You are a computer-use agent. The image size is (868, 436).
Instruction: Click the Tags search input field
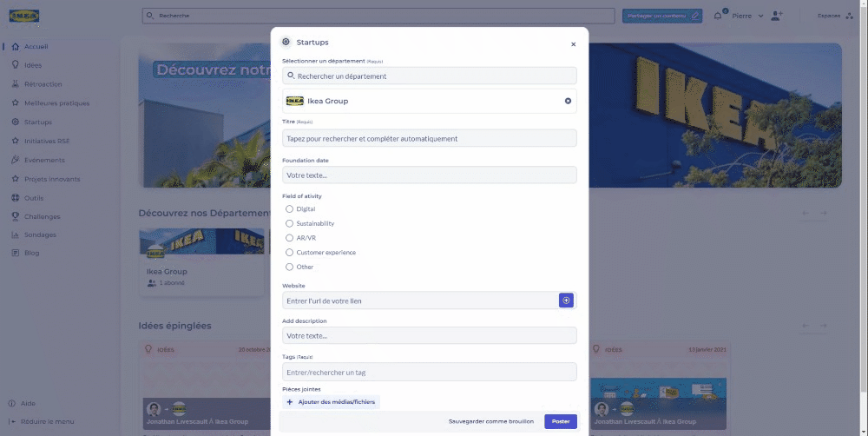pyautogui.click(x=429, y=373)
